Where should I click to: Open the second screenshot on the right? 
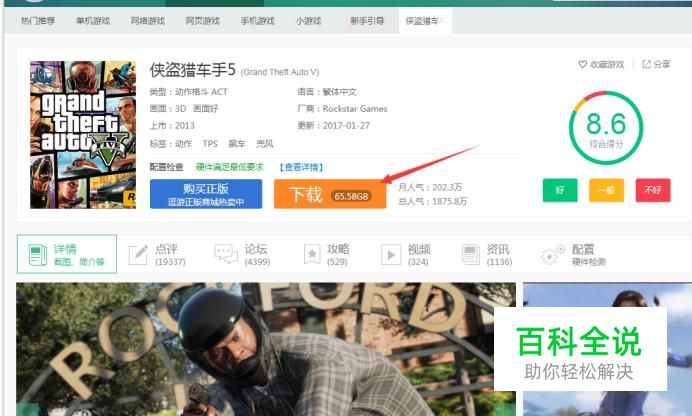coord(607,349)
